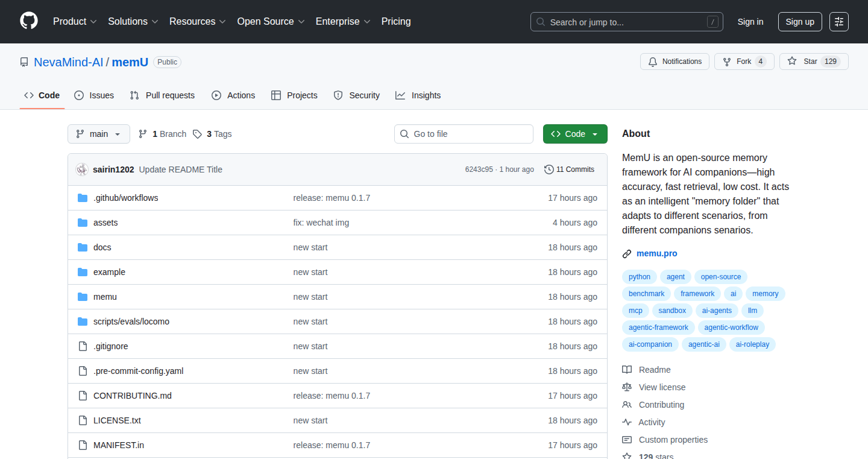The height and width of the screenshot is (459, 868).
Task: Open the Insights tab
Action: pyautogui.click(x=418, y=95)
